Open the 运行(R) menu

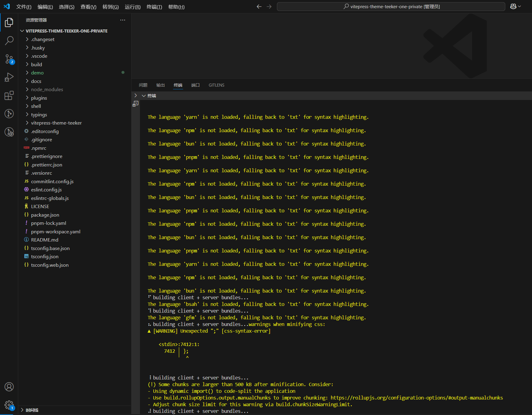point(133,7)
